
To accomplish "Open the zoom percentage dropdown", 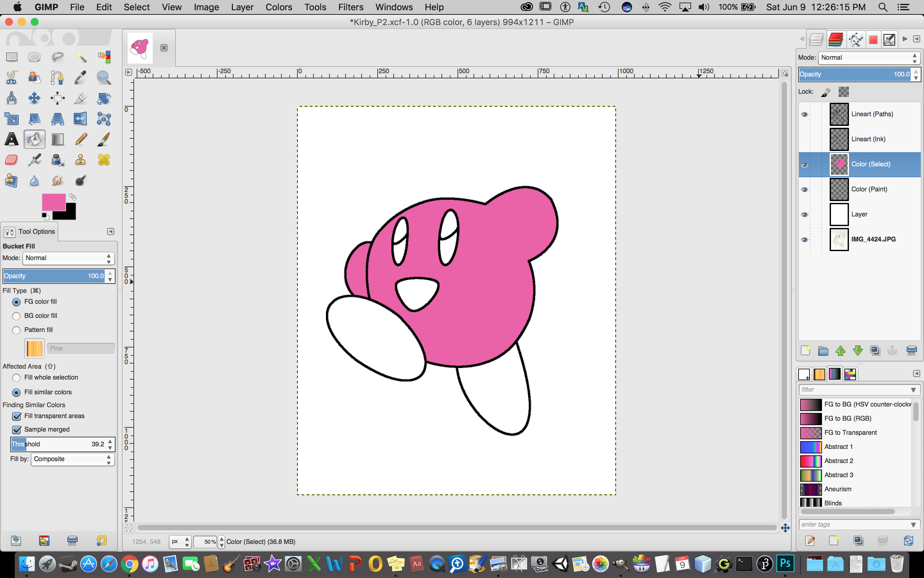I will (221, 542).
